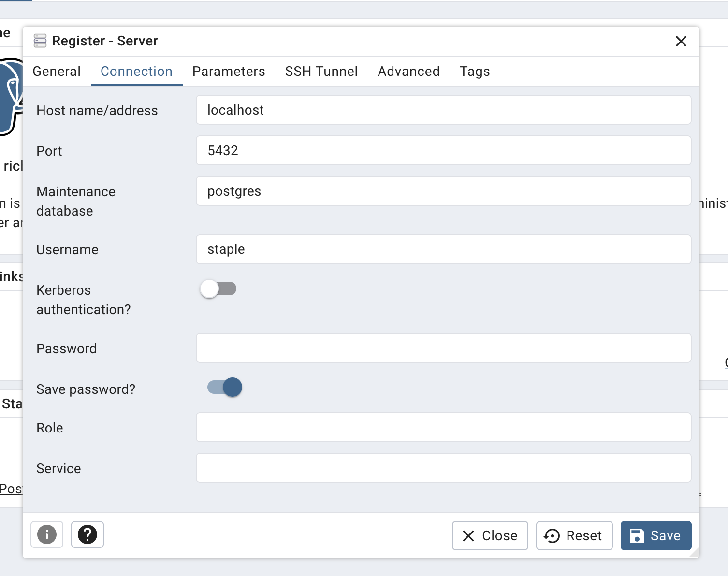728x576 pixels.
Task: Close dialog with X icon
Action: pyautogui.click(x=681, y=42)
